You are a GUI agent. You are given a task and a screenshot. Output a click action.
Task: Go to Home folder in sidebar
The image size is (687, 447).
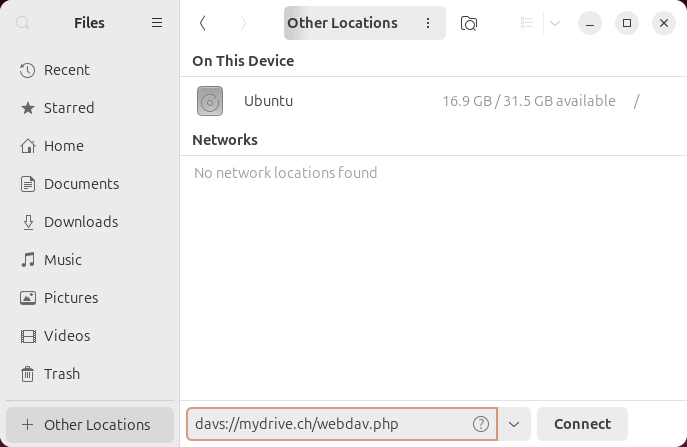click(90, 146)
